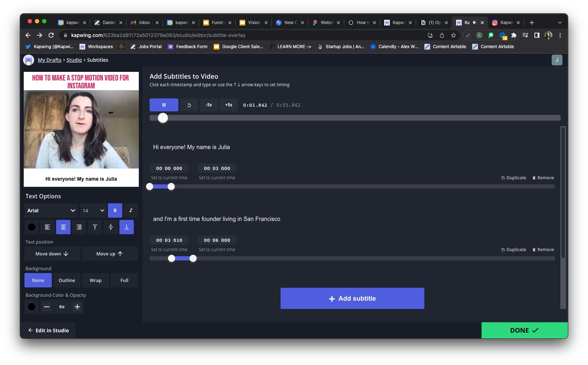588x365 pixels.
Task: Open the browser tab list chevron
Action: (560, 23)
